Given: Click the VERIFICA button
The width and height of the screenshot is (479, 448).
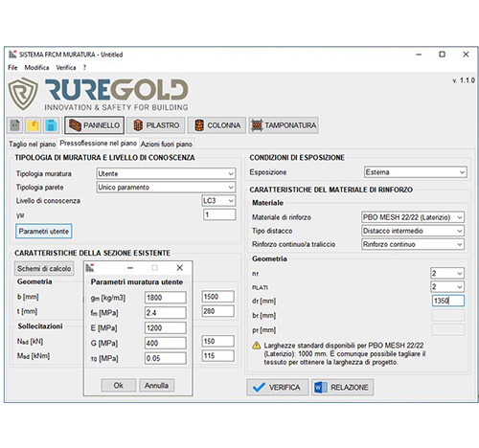Looking at the screenshot, I should coord(278,388).
